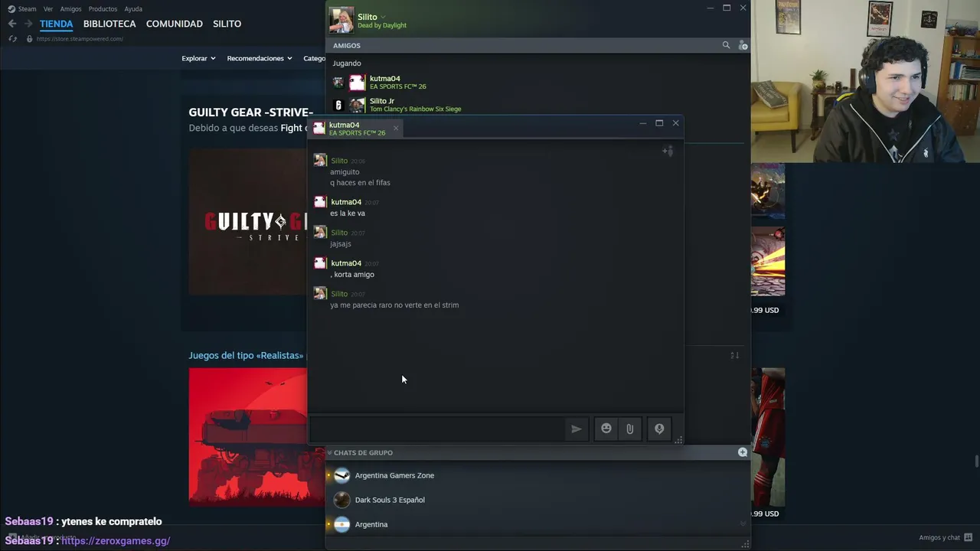Click the message ", korta amigo"
The height and width of the screenshot is (551, 980).
[x=352, y=275]
